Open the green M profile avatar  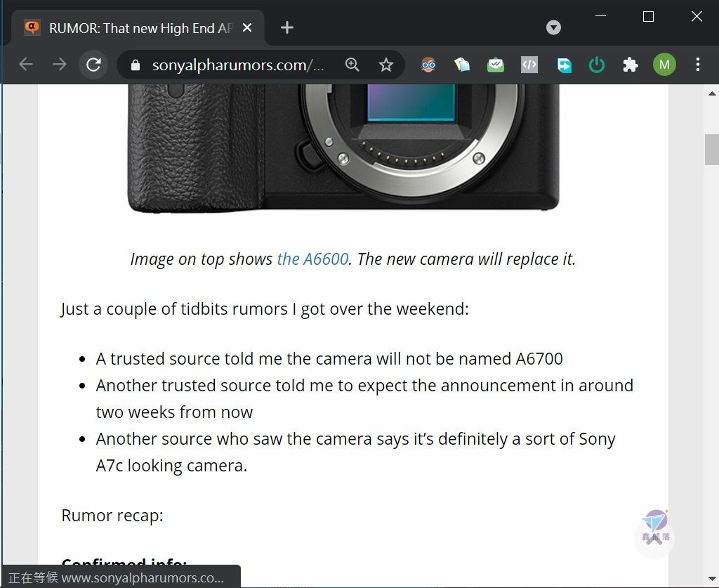(664, 65)
